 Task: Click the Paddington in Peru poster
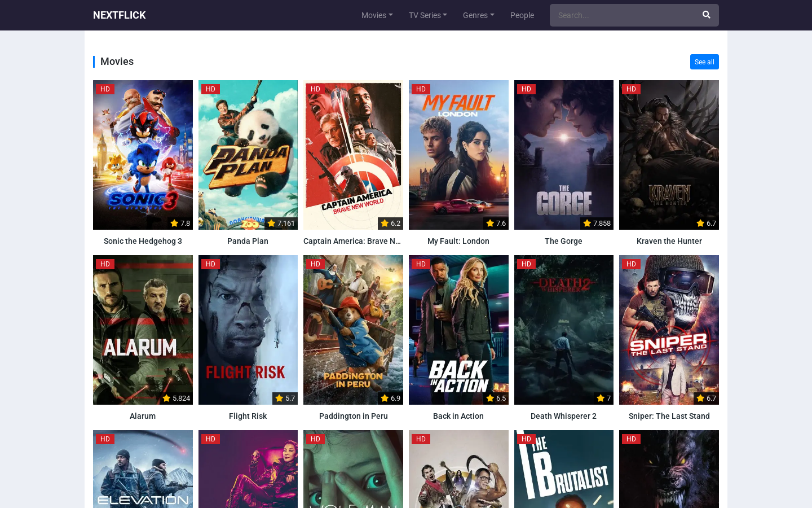tap(353, 330)
